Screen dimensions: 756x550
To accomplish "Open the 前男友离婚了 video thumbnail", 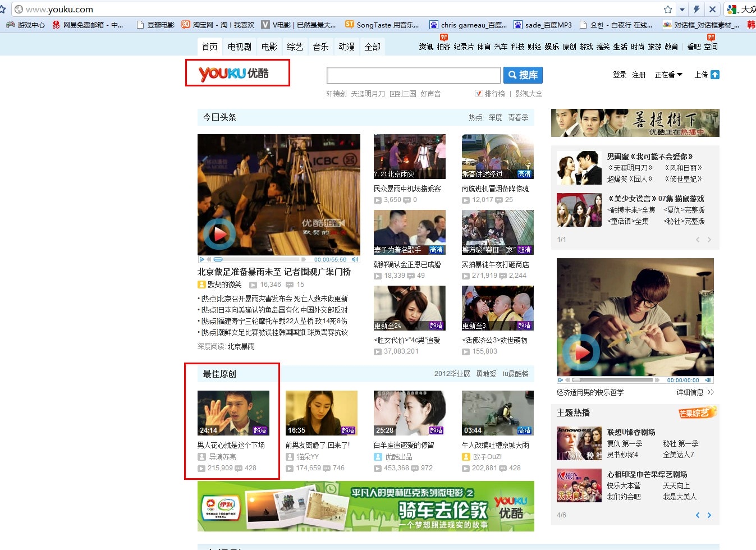I will (322, 413).
